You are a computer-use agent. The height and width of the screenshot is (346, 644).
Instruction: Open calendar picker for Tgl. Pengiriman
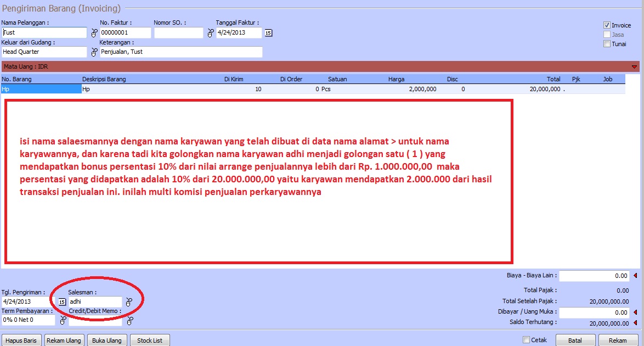(61, 302)
